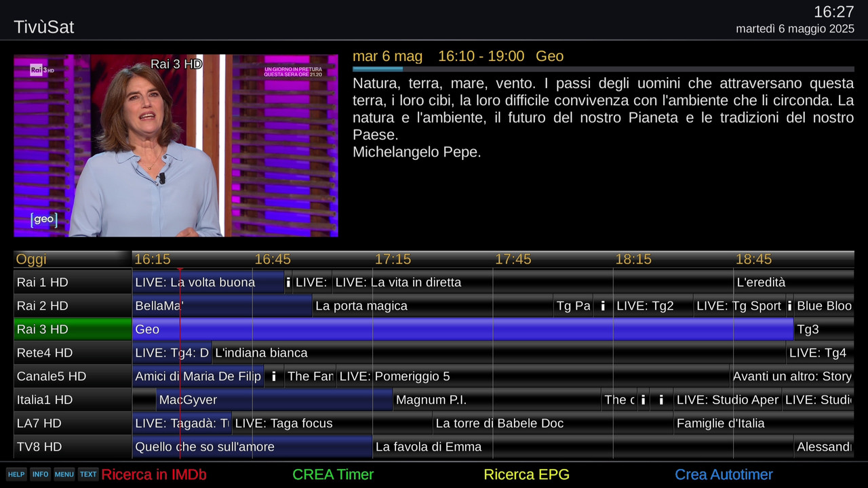
Task: Click the 16:45 time header
Action: (273, 259)
